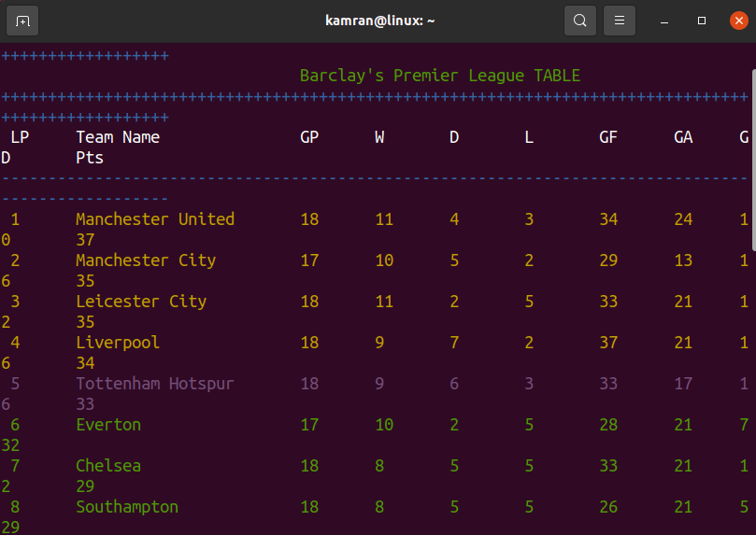This screenshot has width=756, height=535.
Task: Maximize the terminal window
Action: click(702, 21)
